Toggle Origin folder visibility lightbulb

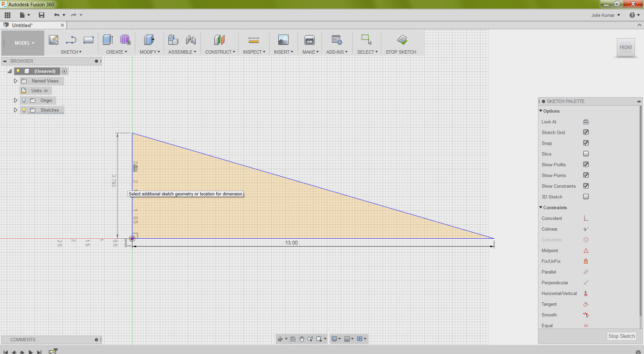tap(24, 100)
